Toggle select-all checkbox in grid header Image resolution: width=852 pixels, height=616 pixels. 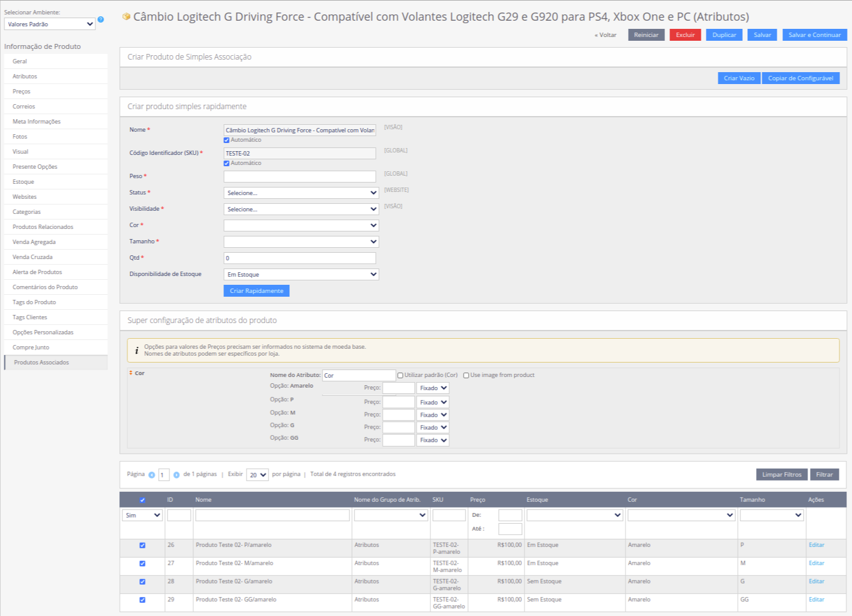[x=142, y=500]
